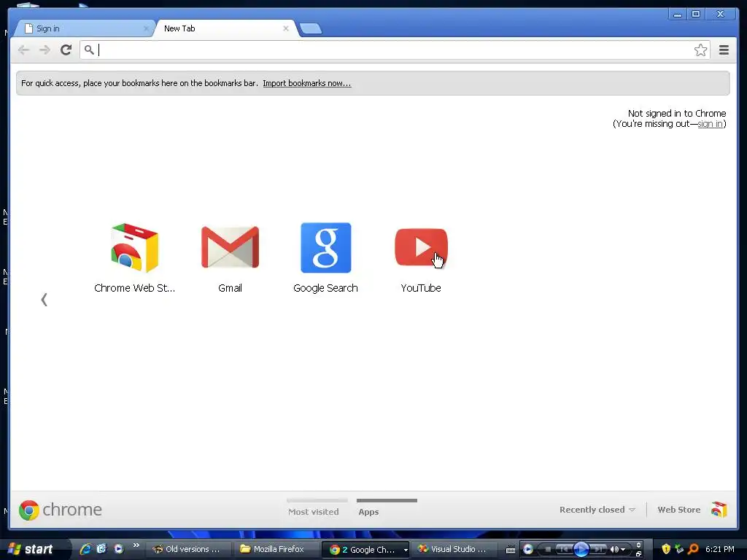Click the back navigation arrow
747x560 pixels.
click(23, 50)
